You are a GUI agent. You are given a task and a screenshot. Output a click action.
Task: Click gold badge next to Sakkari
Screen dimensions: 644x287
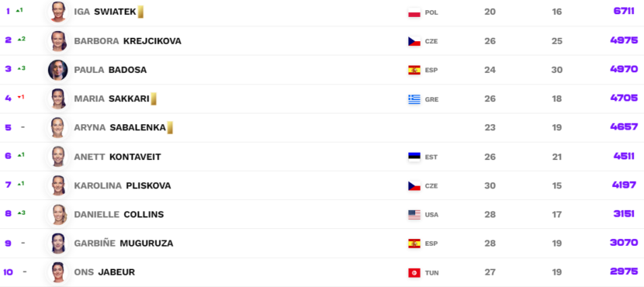154,99
